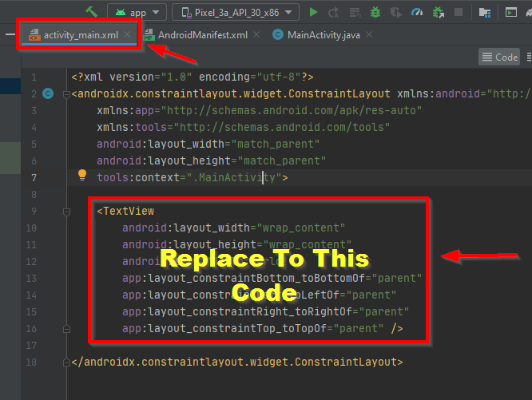The height and width of the screenshot is (400, 532).
Task: Click on the <TextView opening tag
Action: [x=125, y=212]
